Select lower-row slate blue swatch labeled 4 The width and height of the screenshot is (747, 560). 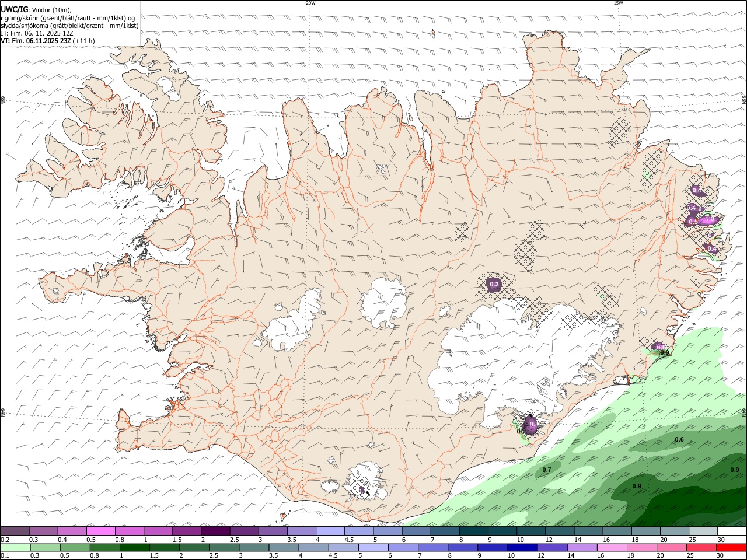coord(313,548)
